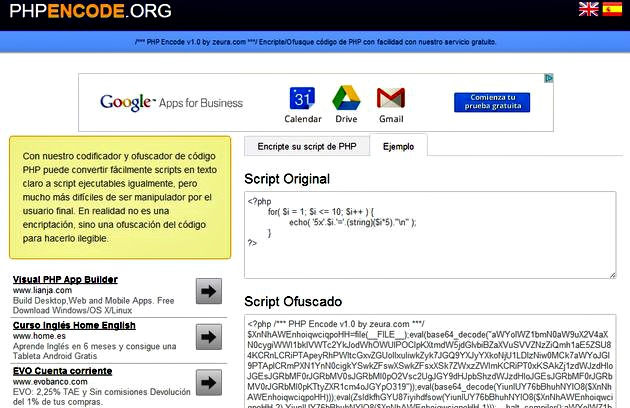Open the 'Visual PHP App Builder' ad link
Image resolution: width=630 pixels, height=408 pixels.
(65, 279)
